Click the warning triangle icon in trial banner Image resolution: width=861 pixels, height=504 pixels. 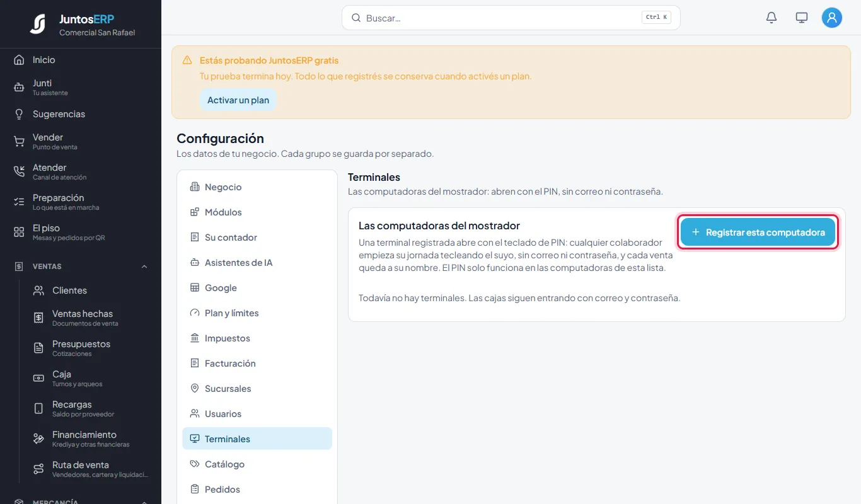point(187,60)
